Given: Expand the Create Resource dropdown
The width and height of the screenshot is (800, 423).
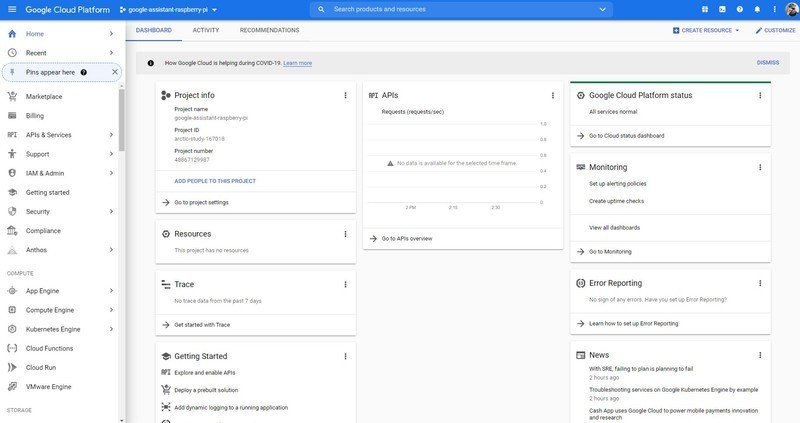Looking at the screenshot, I should (706, 30).
